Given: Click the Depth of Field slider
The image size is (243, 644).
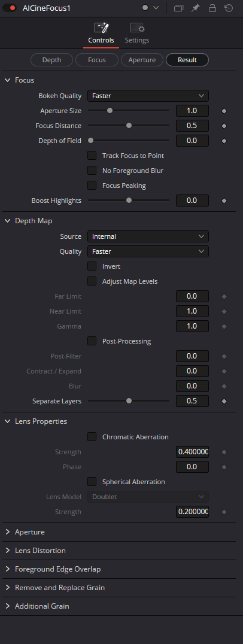Looking at the screenshot, I should coord(129,141).
